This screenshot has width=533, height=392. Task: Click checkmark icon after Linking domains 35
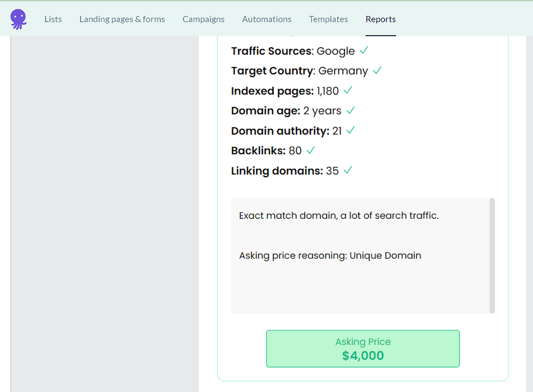pyautogui.click(x=348, y=170)
